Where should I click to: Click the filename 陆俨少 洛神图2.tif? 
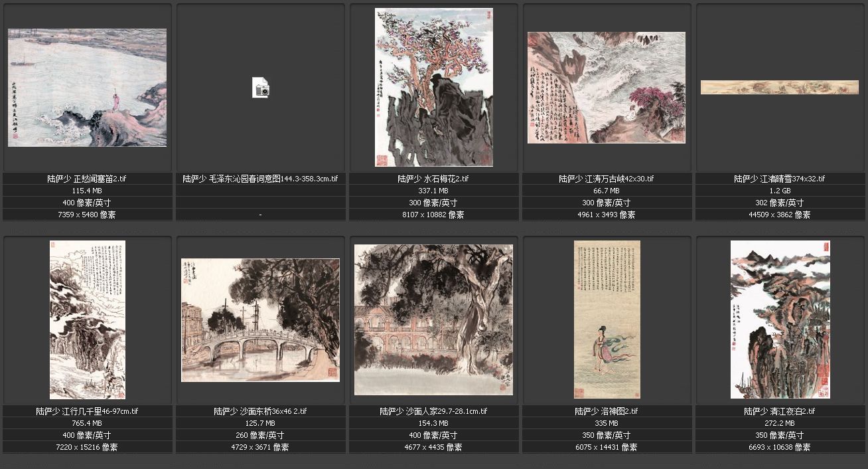tap(607, 411)
